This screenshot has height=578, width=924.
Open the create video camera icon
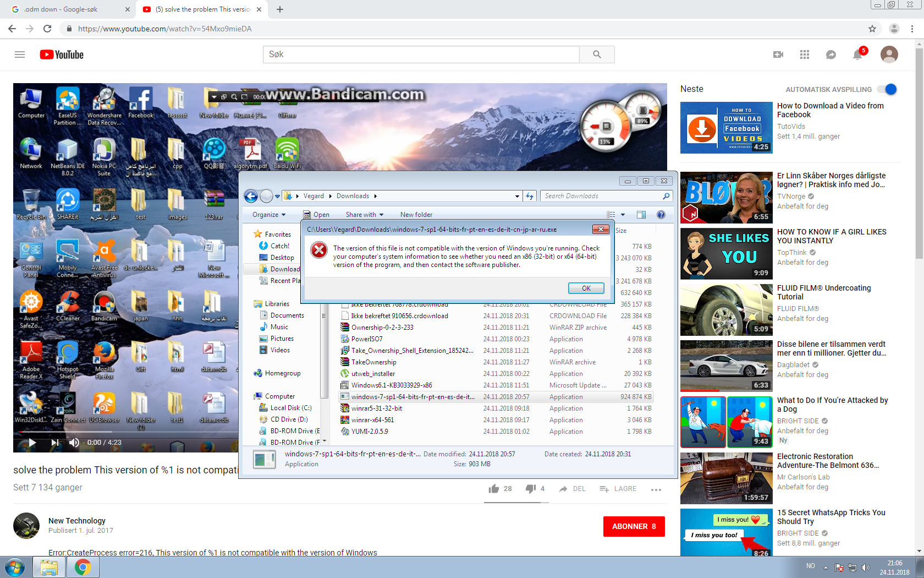(778, 54)
